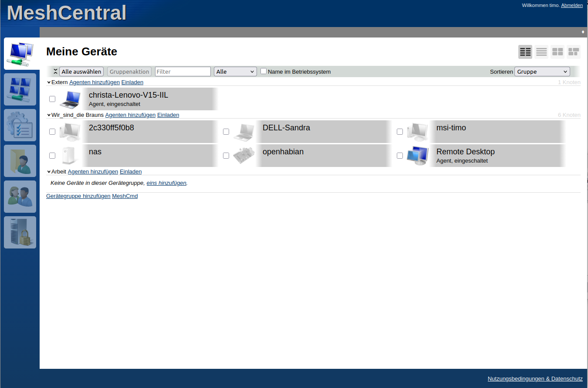This screenshot has height=388, width=588.
Task: Tick the checkbox for christa-Lenovo-V15-IIL
Action: (x=52, y=99)
